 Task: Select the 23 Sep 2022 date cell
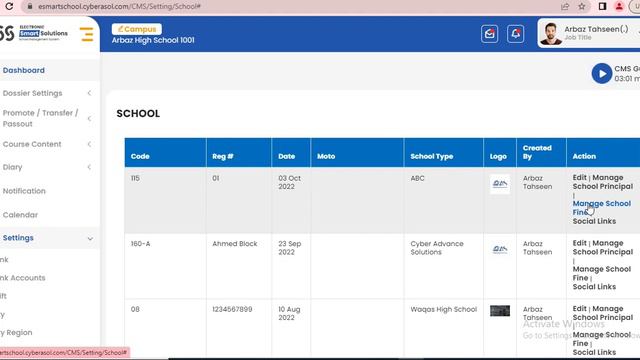(x=289, y=248)
